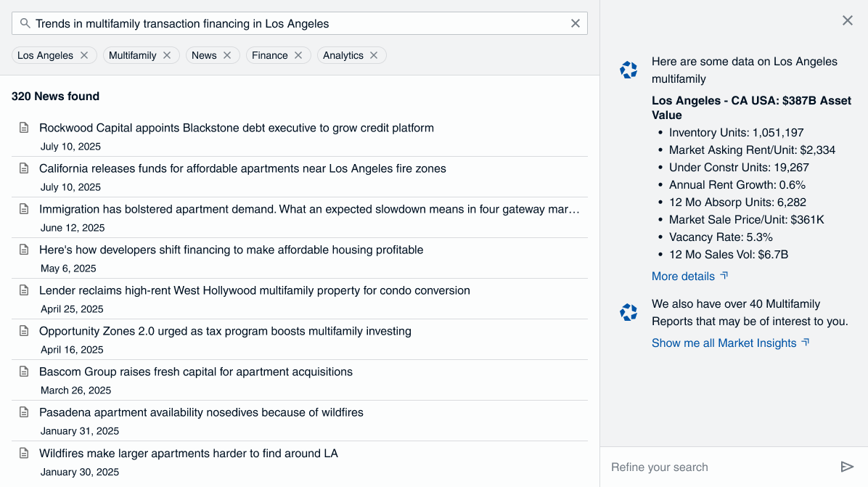Open Rockwood Capital appoints Blackstone article
The width and height of the screenshot is (868, 487).
(237, 128)
